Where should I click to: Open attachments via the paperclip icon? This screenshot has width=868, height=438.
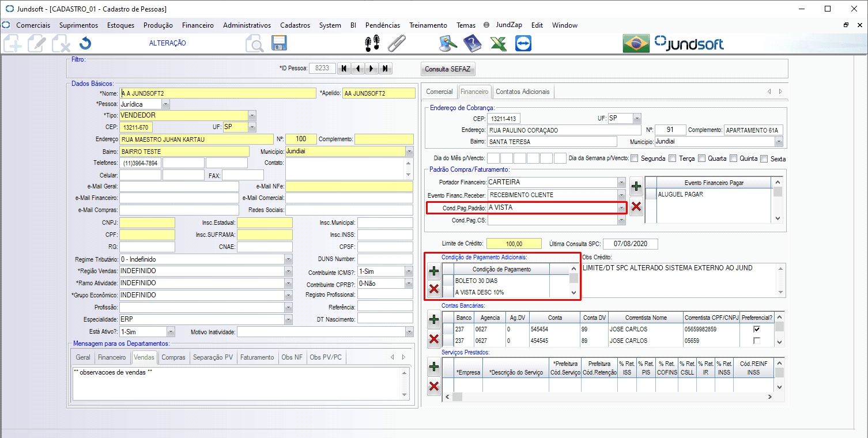(x=397, y=43)
